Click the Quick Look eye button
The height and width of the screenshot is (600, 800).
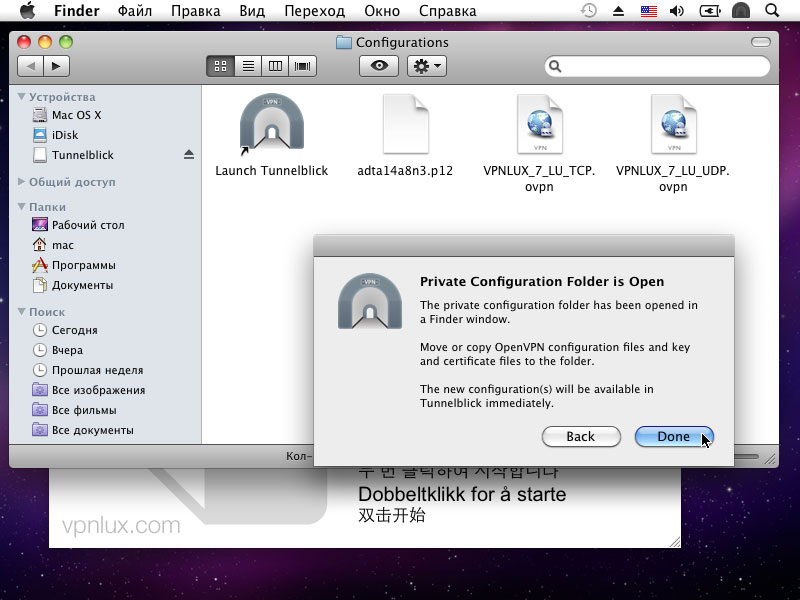point(379,66)
